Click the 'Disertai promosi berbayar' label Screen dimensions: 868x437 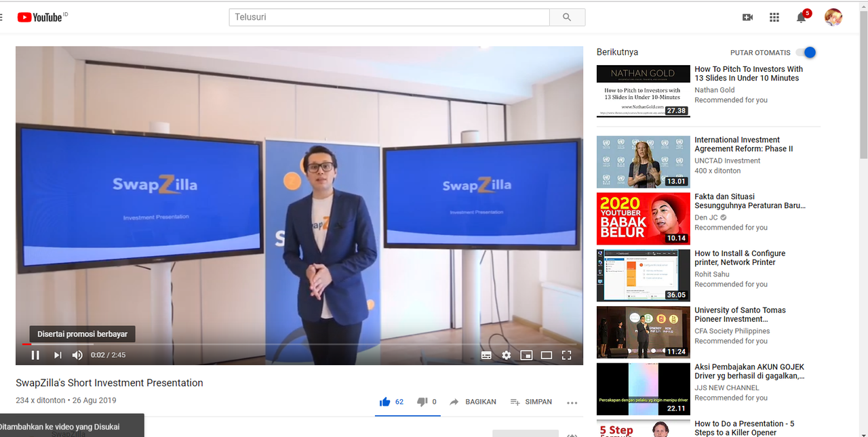coord(83,334)
